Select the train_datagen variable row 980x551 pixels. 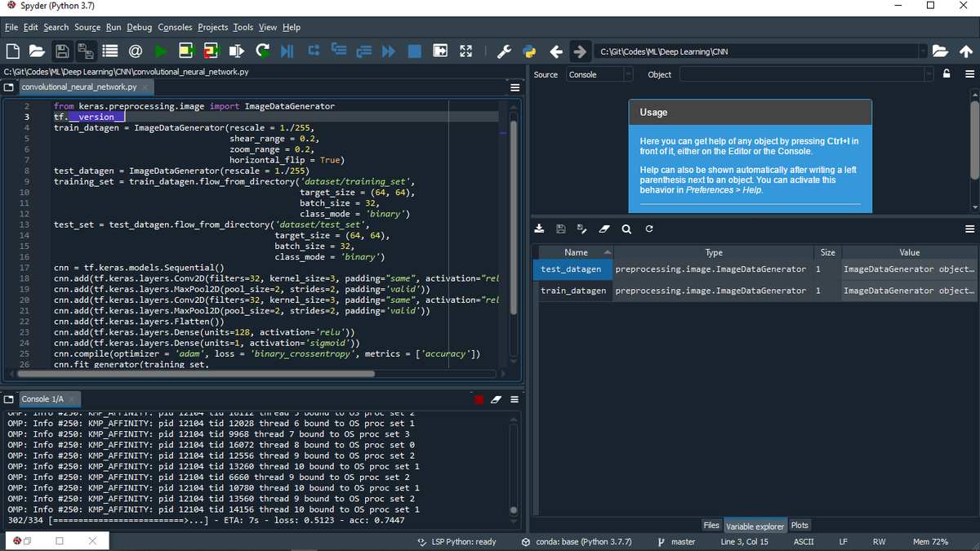755,291
